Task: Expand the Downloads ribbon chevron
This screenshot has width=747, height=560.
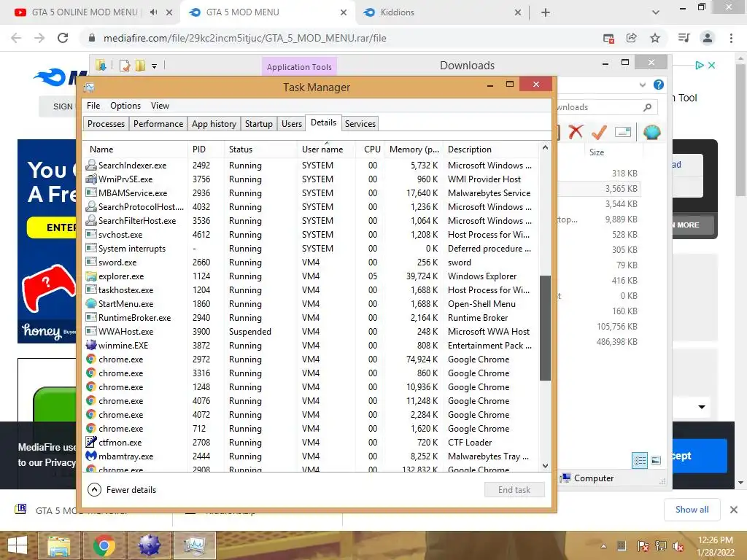Action: coord(643,85)
